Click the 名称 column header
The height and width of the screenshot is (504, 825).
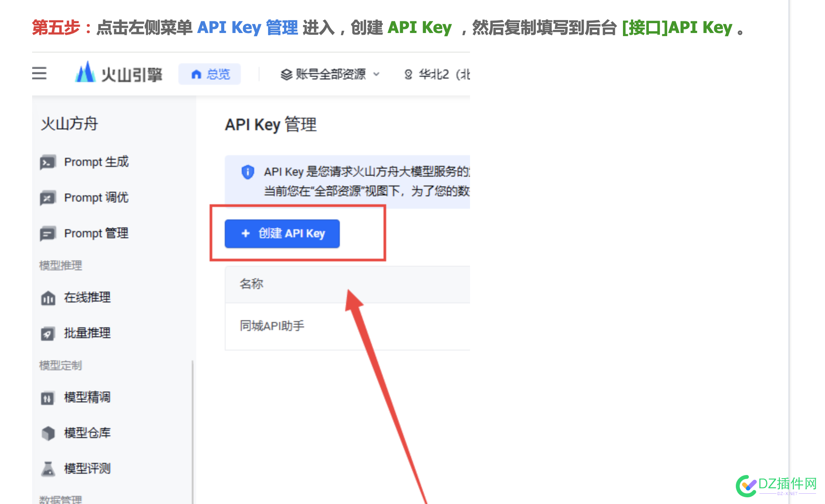pyautogui.click(x=252, y=284)
